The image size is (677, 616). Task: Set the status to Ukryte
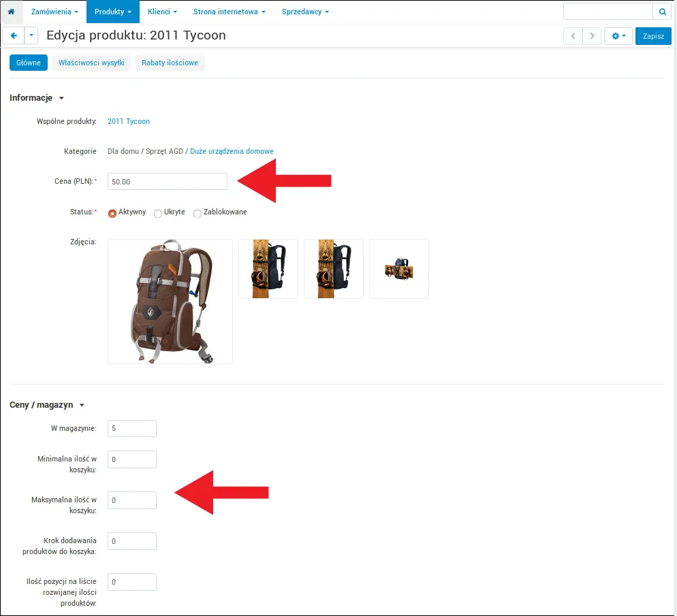(x=158, y=213)
